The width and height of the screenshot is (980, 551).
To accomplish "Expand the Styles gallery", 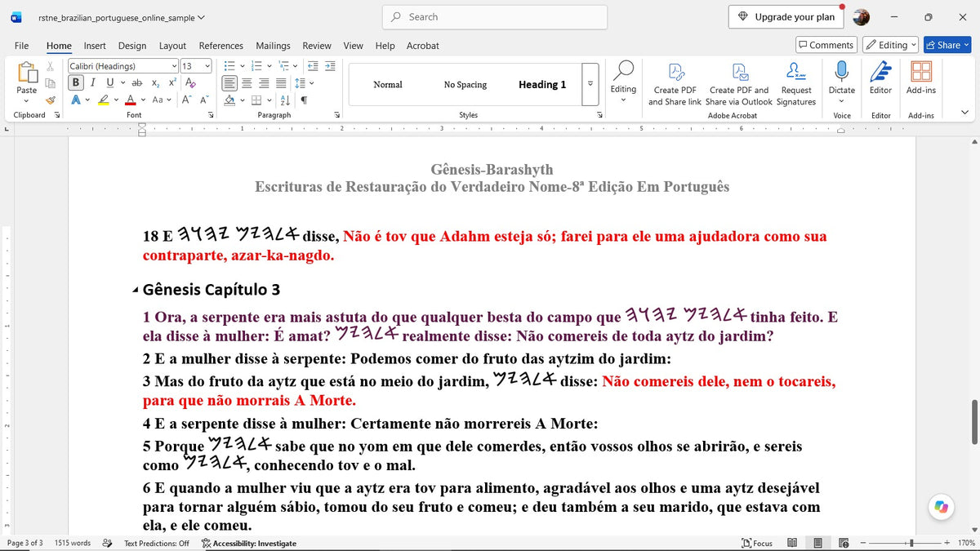I will point(590,84).
